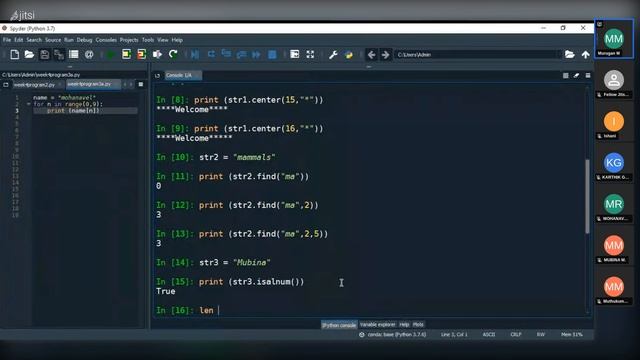Open the View menu
This screenshot has width=640, height=360.
tap(162, 40)
